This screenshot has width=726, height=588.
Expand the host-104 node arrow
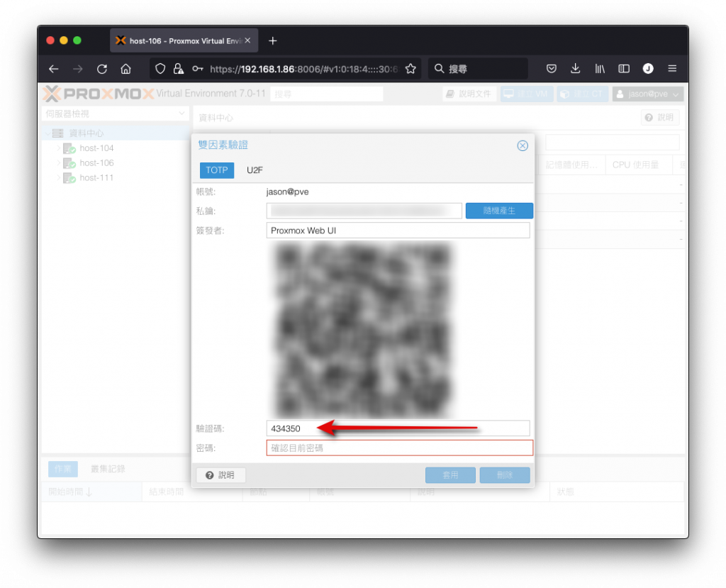tap(58, 148)
